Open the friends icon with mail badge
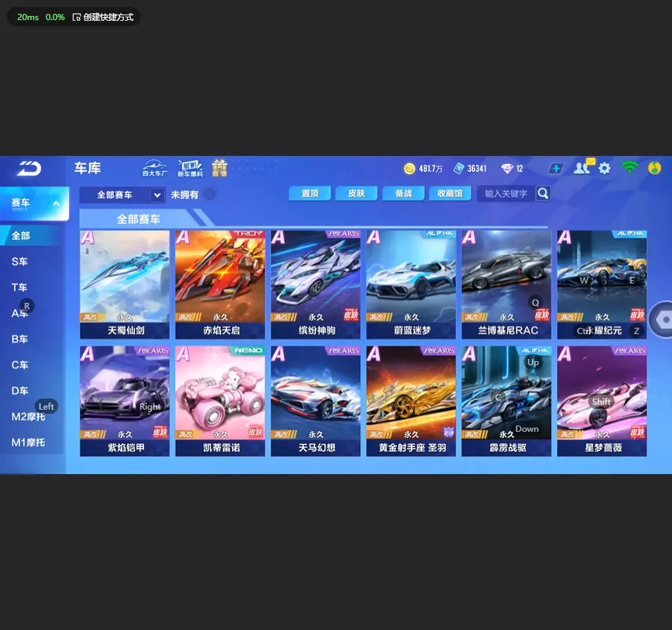The image size is (672, 630). 583,167
